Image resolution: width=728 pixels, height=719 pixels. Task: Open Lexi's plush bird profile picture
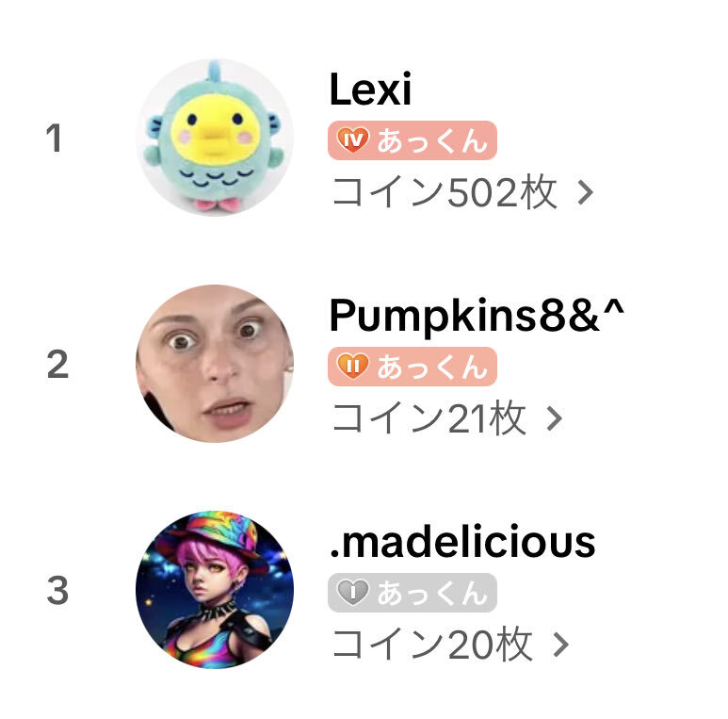(x=215, y=138)
